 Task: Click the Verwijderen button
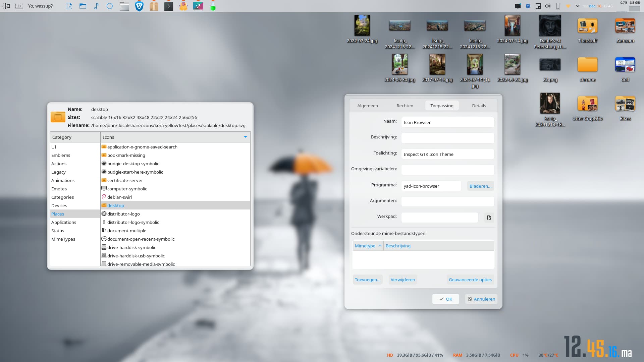(403, 280)
